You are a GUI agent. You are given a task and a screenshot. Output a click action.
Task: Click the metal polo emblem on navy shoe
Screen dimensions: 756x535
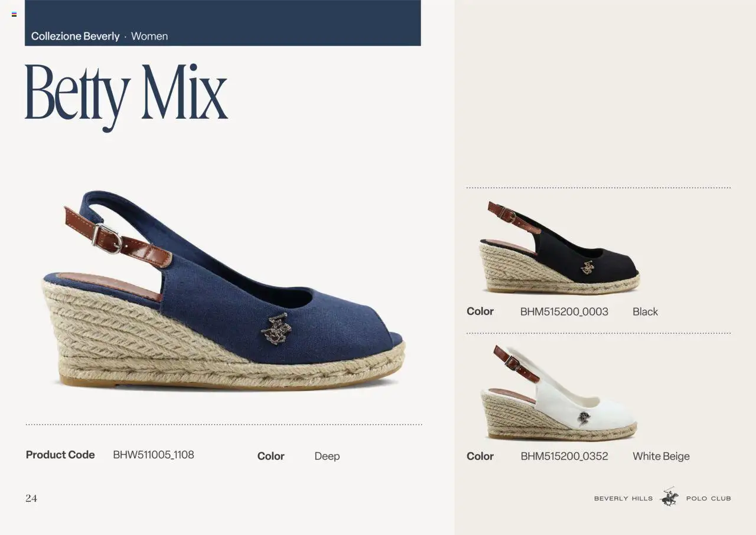point(276,329)
